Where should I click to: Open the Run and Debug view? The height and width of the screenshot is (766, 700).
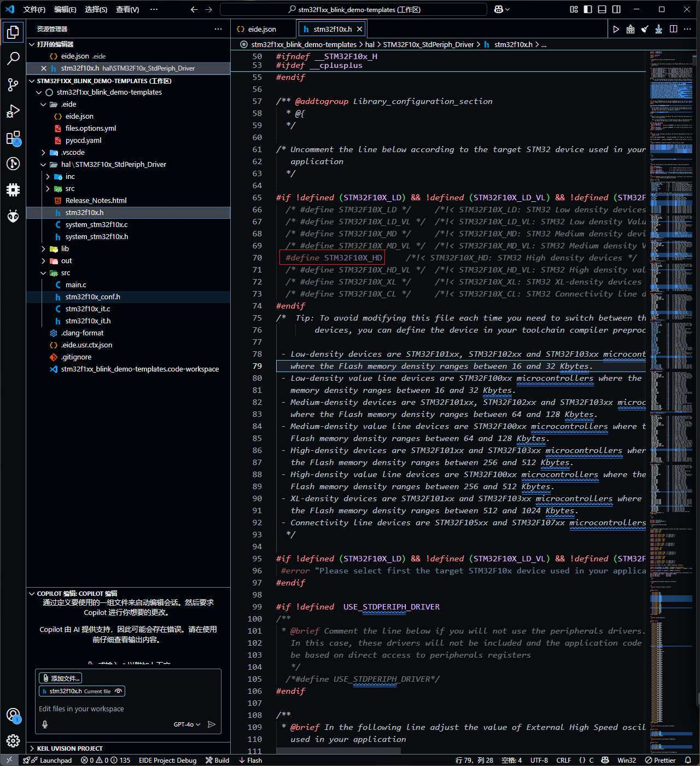point(13,111)
